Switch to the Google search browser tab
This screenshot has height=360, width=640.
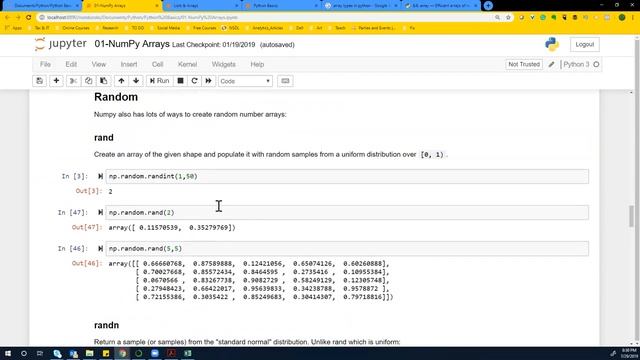[x=360, y=6]
